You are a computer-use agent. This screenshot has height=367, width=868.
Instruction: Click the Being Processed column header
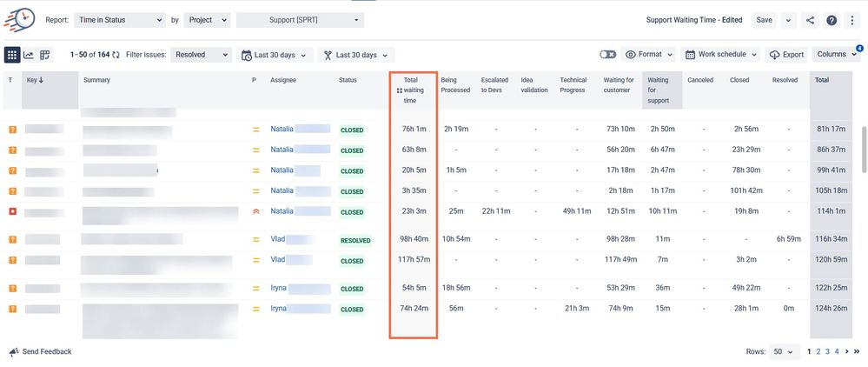(455, 85)
